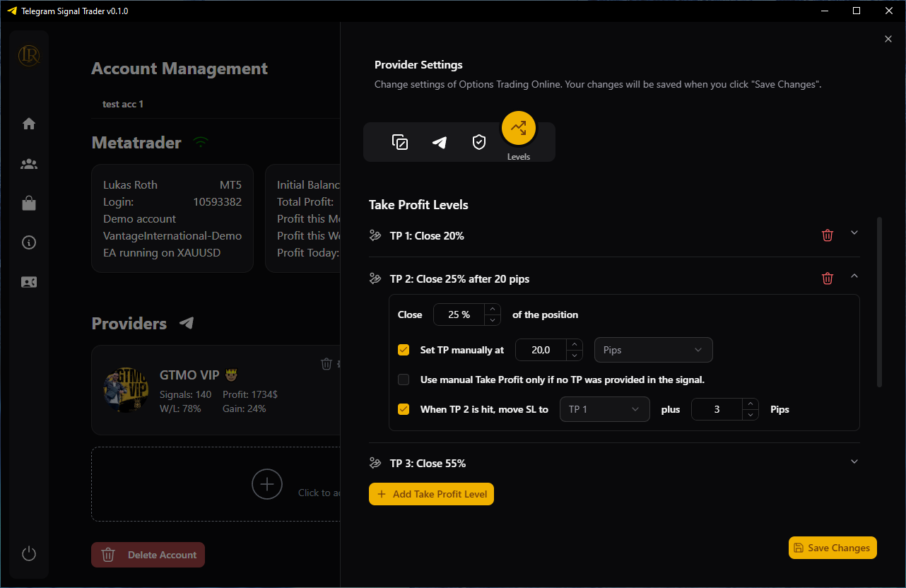Click the GTMO VIP provider name
The image size is (906, 588).
tap(197, 375)
